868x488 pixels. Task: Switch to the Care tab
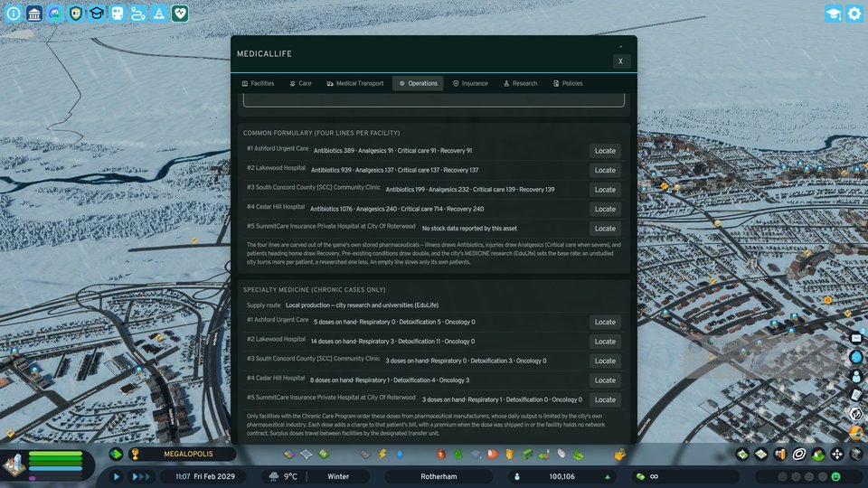300,83
